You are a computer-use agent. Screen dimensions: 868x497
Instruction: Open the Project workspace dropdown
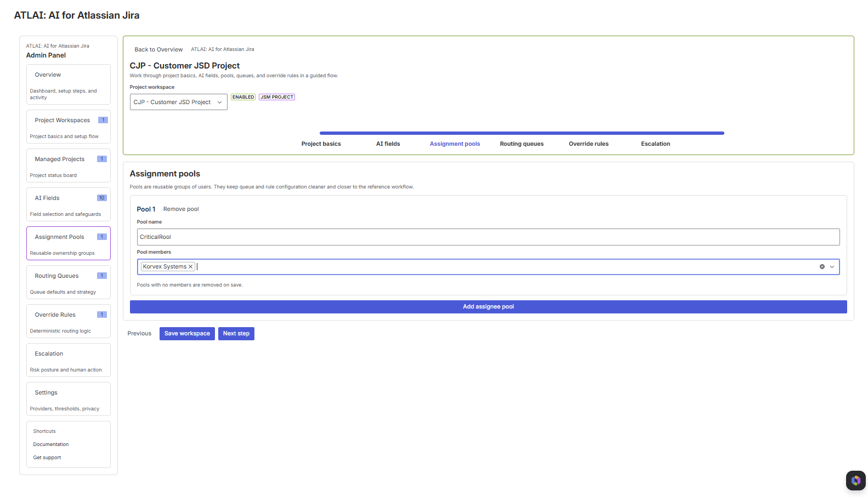coord(178,102)
